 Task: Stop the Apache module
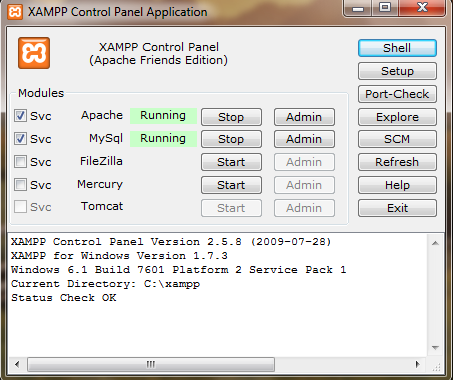coord(231,117)
